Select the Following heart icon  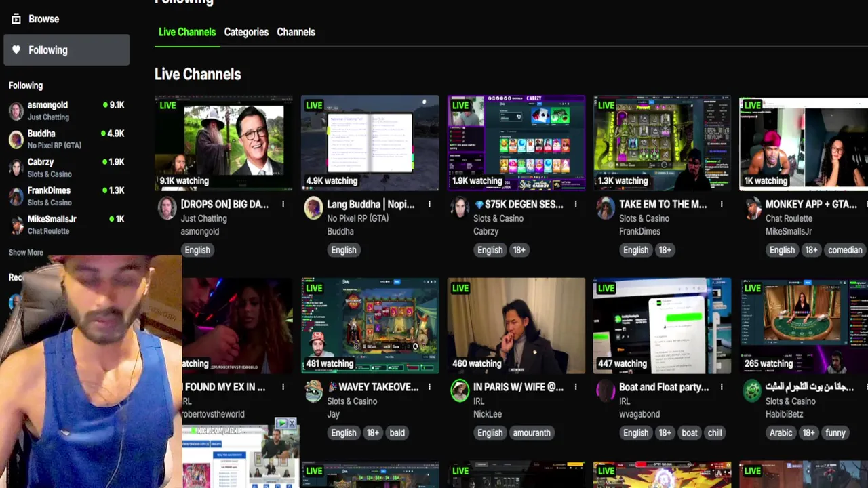click(16, 50)
